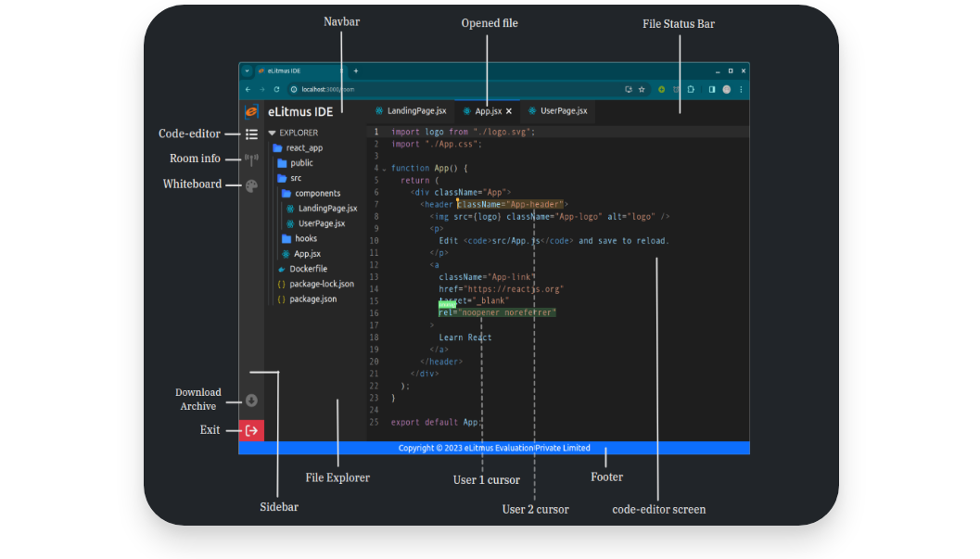
Task: Click the browser reload icon
Action: tap(276, 90)
